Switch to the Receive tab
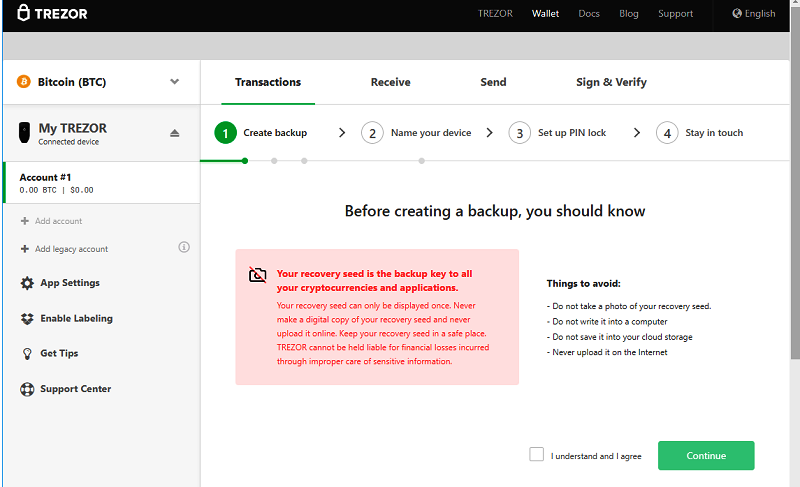 tap(390, 82)
